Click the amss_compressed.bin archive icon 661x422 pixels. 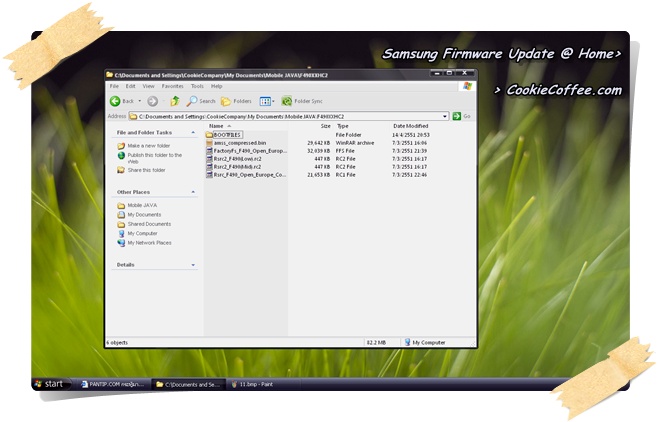pos(209,143)
